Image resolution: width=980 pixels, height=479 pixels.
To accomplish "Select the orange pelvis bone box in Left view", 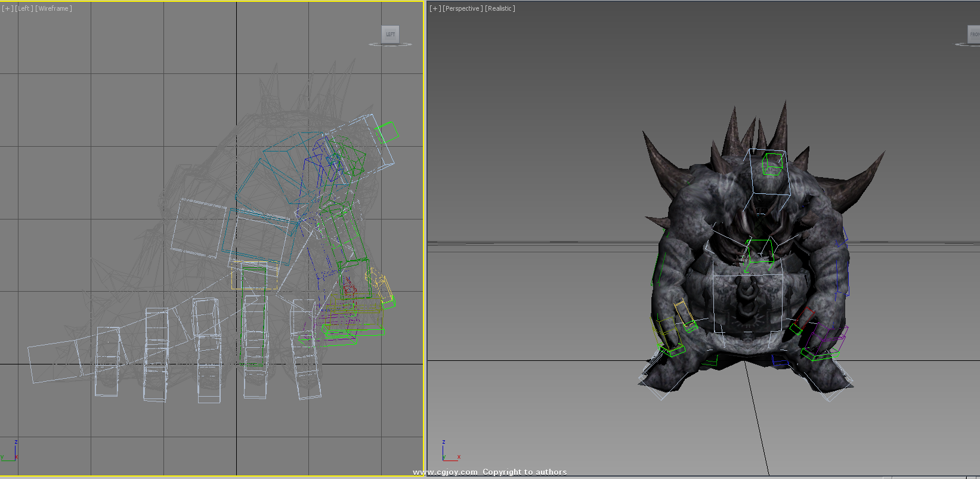I will click(255, 276).
